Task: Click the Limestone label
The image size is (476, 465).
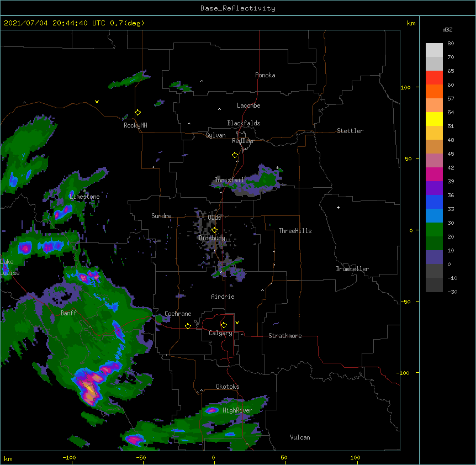Action: pyautogui.click(x=84, y=197)
